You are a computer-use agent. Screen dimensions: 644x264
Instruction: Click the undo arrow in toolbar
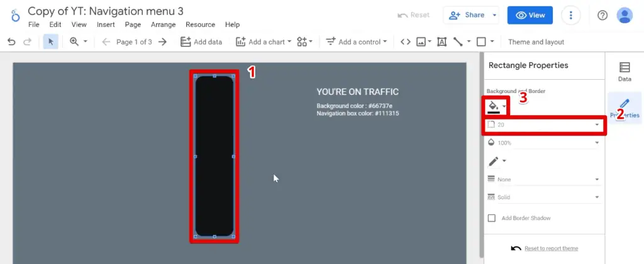click(11, 42)
